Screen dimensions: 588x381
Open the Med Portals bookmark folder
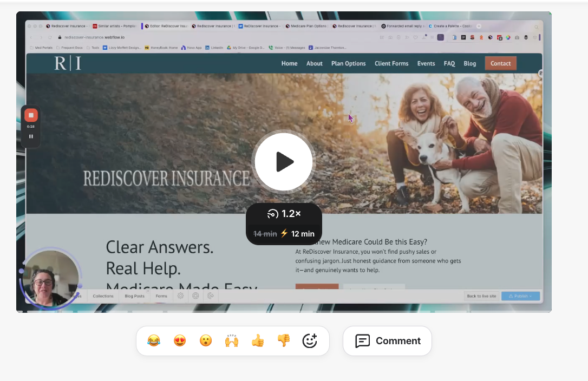pos(41,48)
